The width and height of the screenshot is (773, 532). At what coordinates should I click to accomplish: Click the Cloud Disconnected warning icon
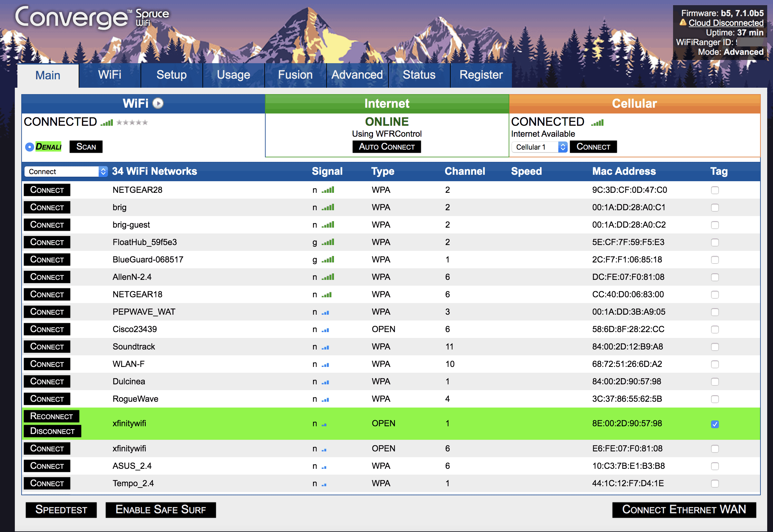(683, 22)
